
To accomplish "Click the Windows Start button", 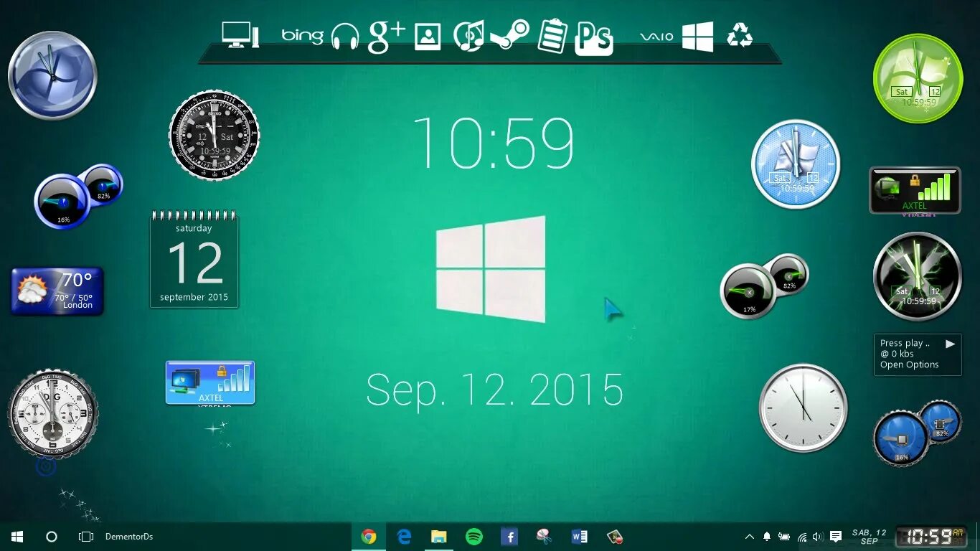I will pyautogui.click(x=17, y=537).
